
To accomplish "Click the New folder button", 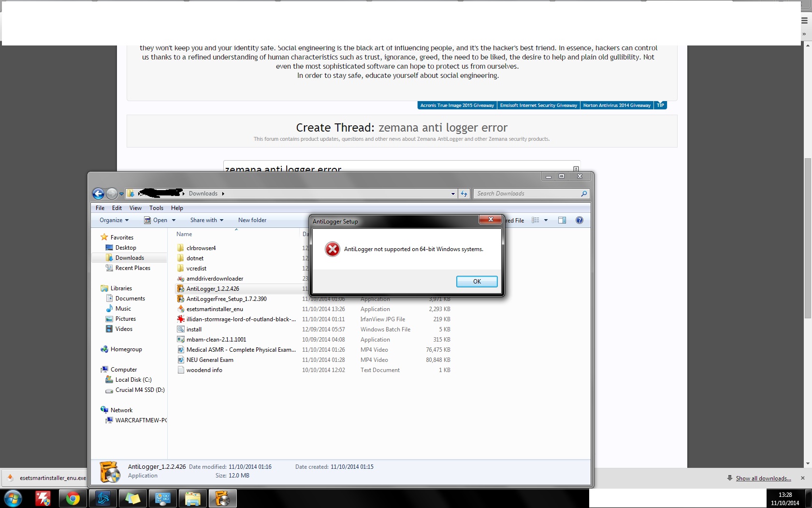I will [x=252, y=220].
